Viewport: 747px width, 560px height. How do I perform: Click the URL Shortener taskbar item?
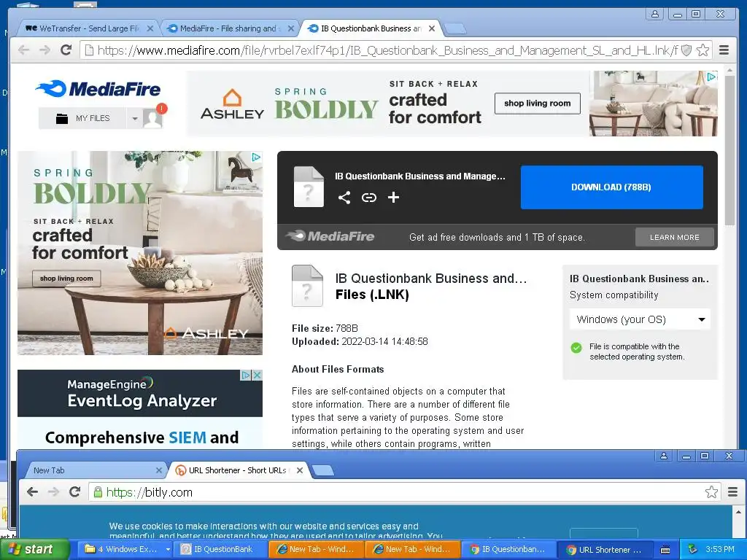pyautogui.click(x=605, y=550)
